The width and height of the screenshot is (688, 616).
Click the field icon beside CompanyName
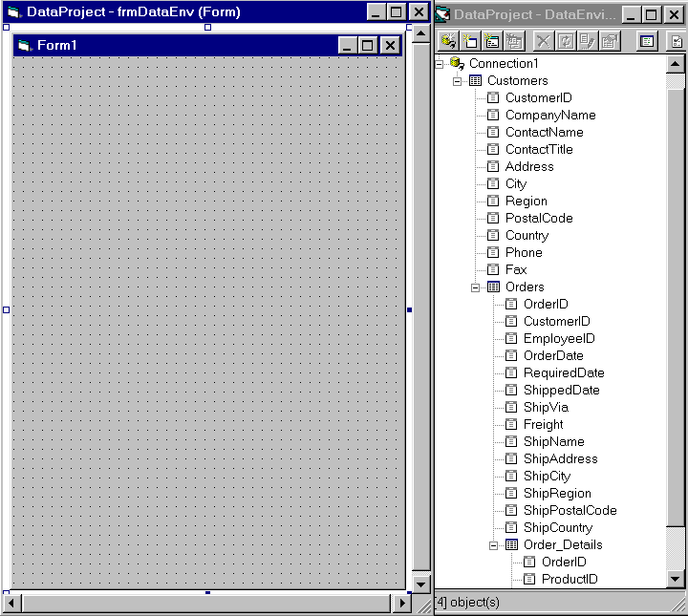(x=493, y=115)
